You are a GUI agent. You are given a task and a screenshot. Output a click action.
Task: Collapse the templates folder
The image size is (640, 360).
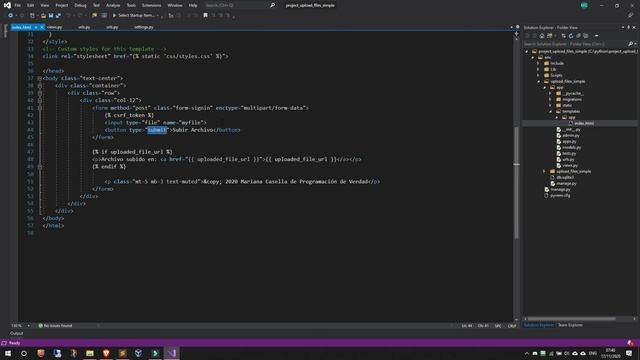click(550, 111)
